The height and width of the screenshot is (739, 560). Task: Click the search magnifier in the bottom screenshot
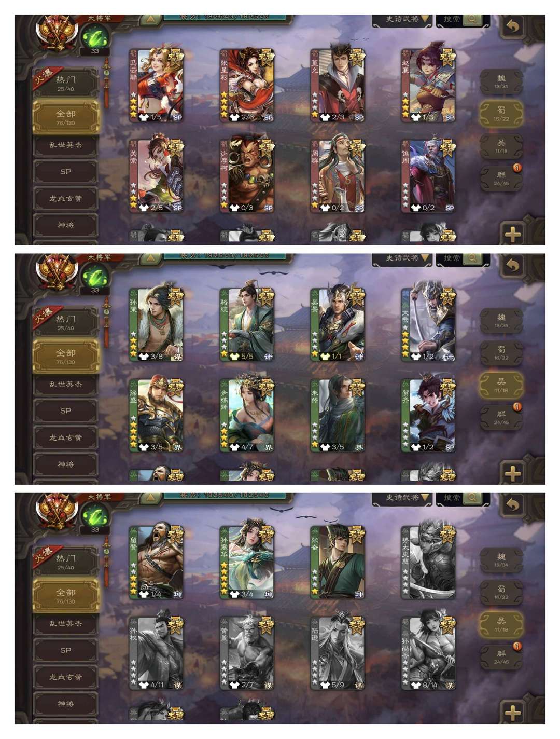[x=472, y=498]
